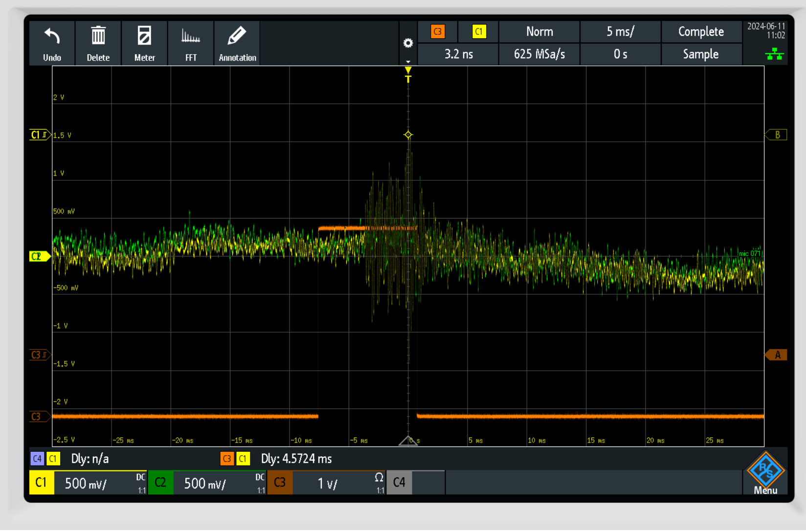The height and width of the screenshot is (532, 806).
Task: Open the 625 MSa/s sample rate field
Action: click(x=539, y=54)
